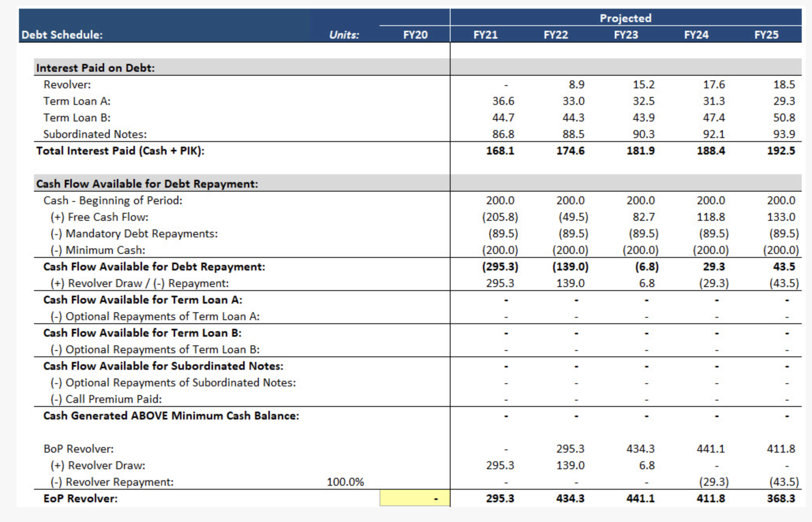Click the Debt Schedule title cell
This screenshot has height=522, width=812.
62,35
